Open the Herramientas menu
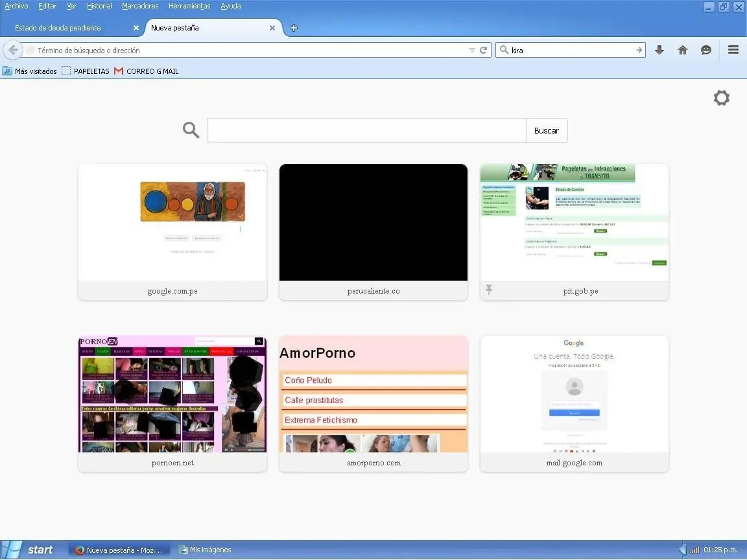747x560 pixels. pos(189,6)
